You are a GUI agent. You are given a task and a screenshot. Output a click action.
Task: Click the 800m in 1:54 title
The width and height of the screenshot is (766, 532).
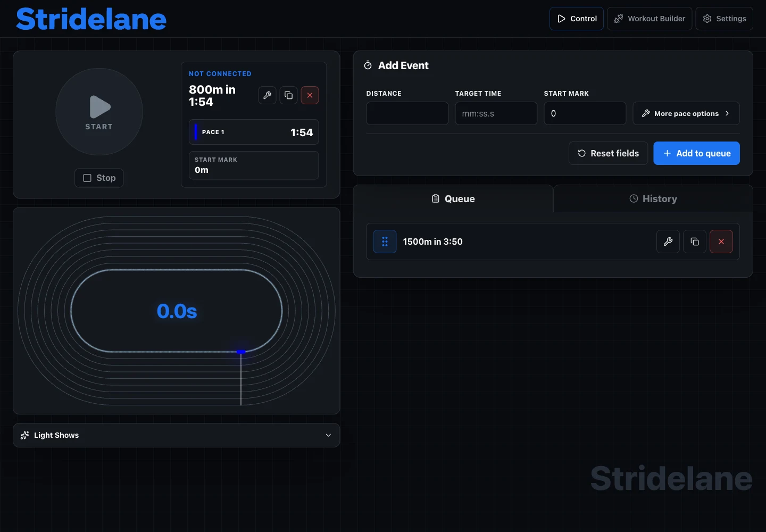coord(212,96)
